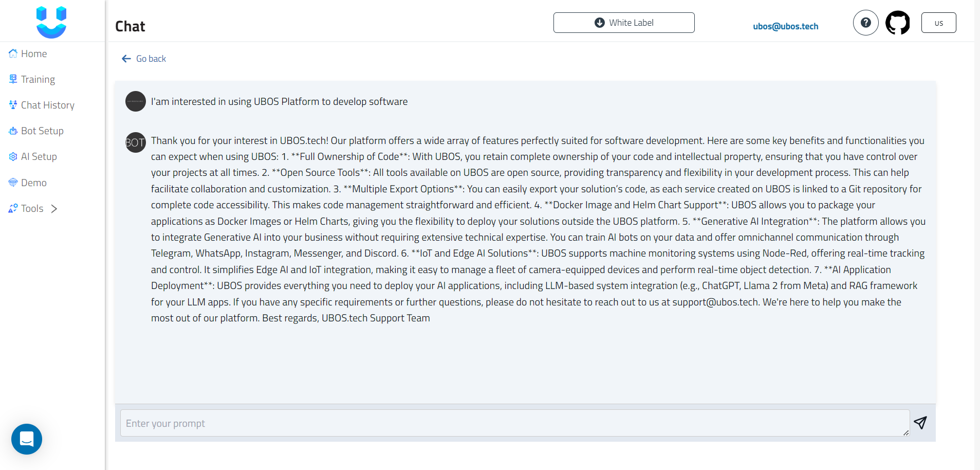Open the AI Setup page

coord(33,156)
